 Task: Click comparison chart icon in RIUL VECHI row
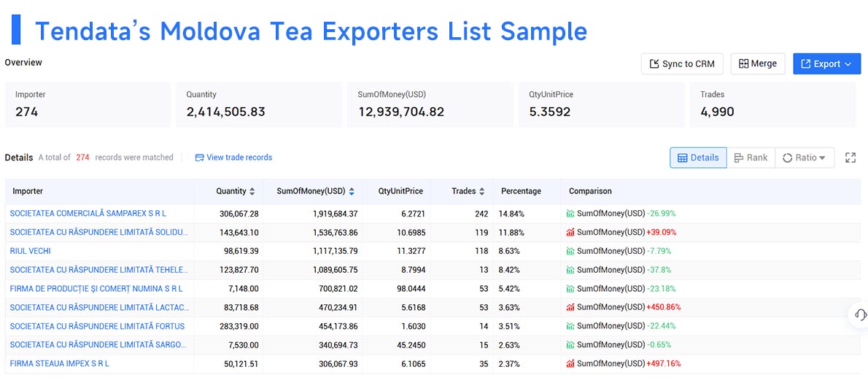(x=570, y=251)
